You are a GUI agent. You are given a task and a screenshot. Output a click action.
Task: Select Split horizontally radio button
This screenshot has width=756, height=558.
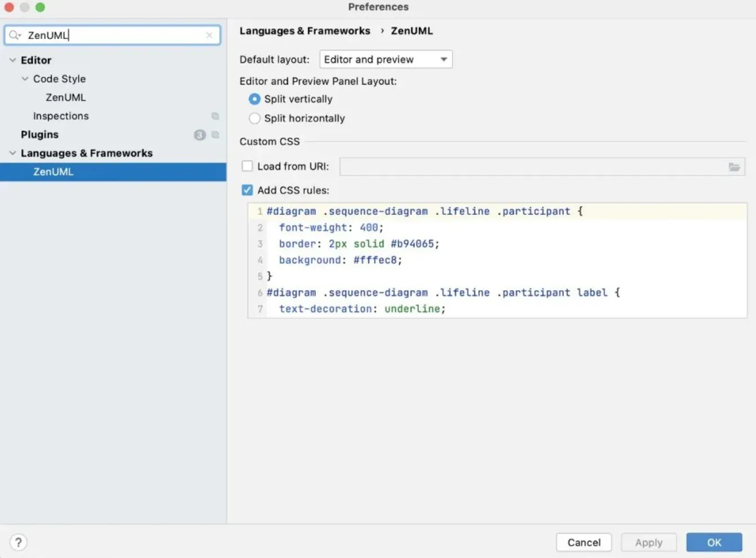point(255,118)
